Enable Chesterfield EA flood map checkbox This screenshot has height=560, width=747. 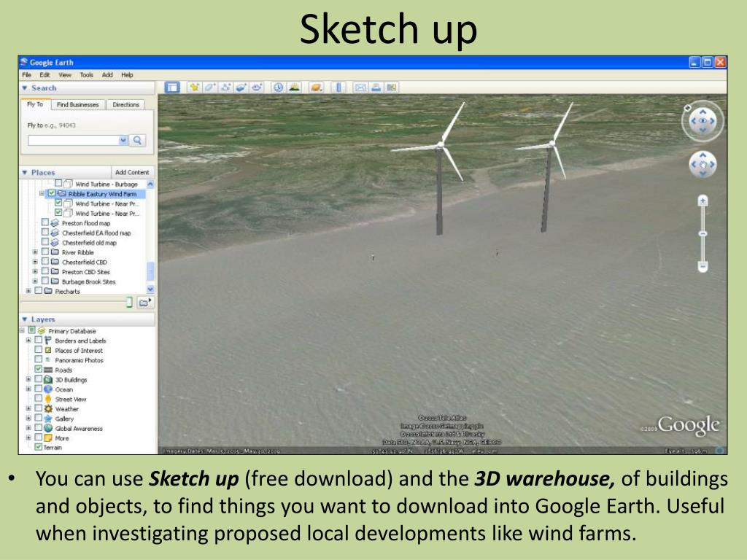[x=45, y=233]
